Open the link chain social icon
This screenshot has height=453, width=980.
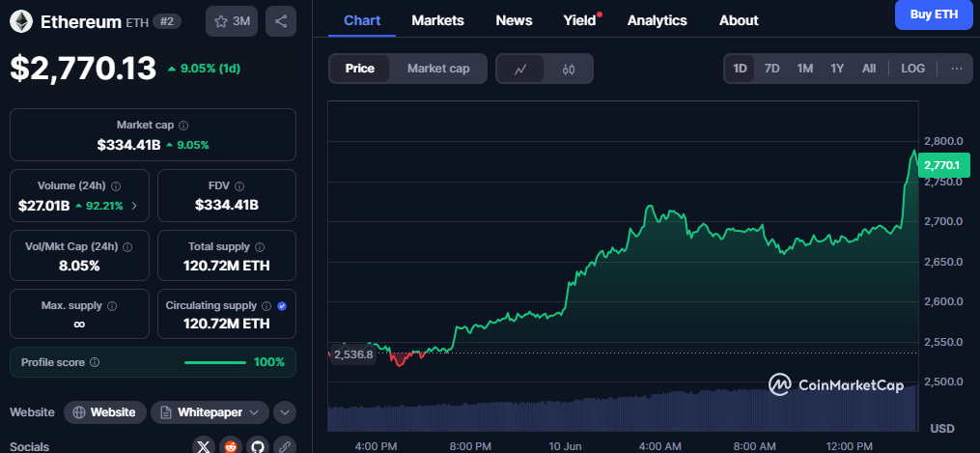[285, 446]
